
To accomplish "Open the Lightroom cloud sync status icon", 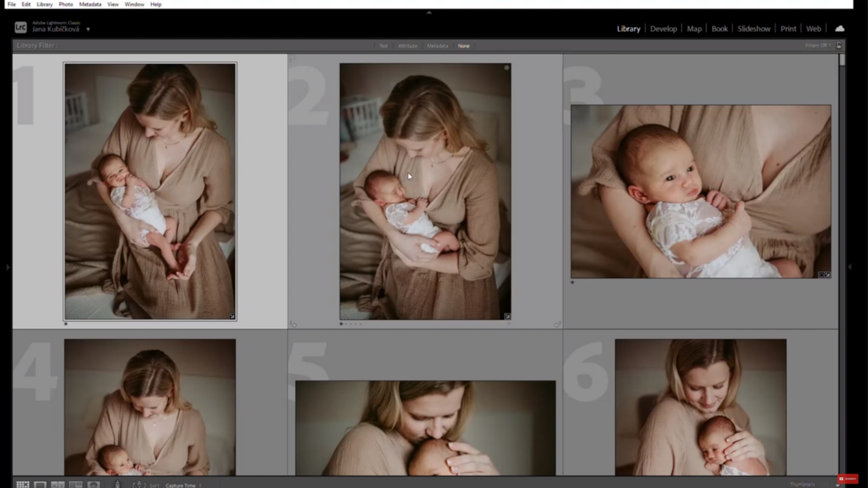I will coord(840,28).
